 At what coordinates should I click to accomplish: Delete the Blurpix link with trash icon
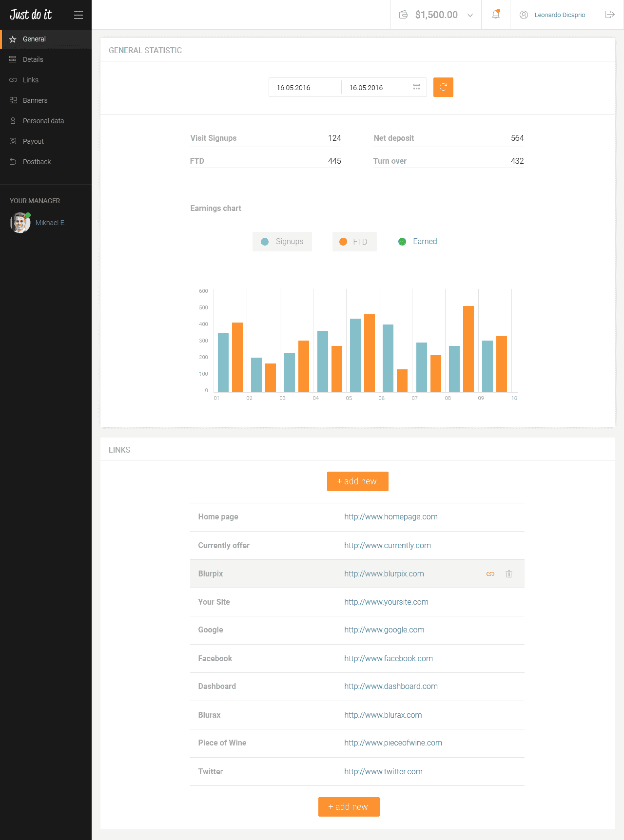[x=509, y=574]
